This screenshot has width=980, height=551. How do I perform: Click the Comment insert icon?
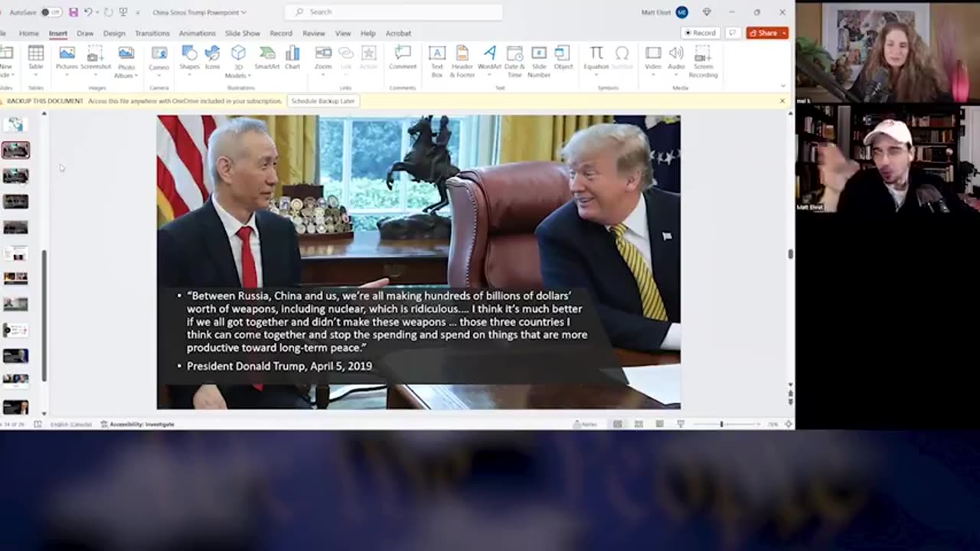403,59
